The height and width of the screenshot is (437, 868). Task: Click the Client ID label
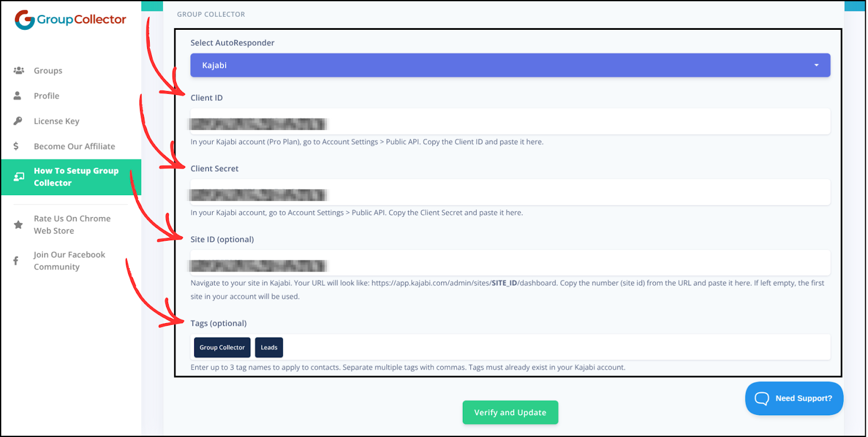(x=207, y=98)
